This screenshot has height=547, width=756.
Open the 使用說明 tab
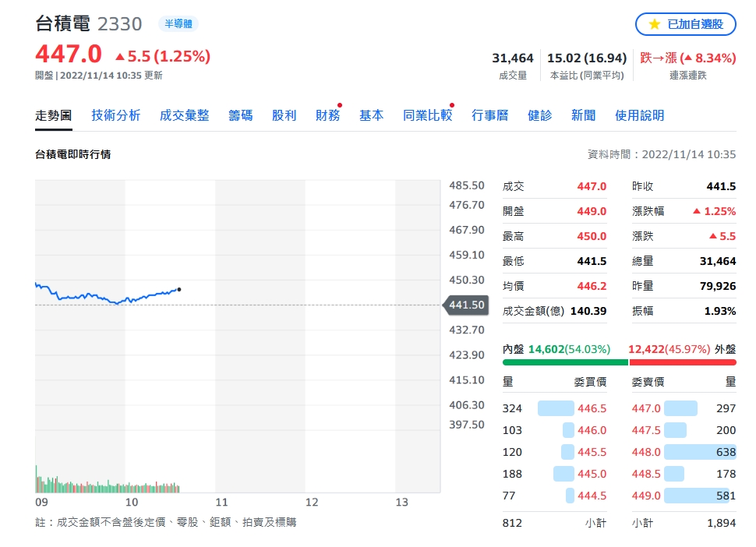point(639,115)
